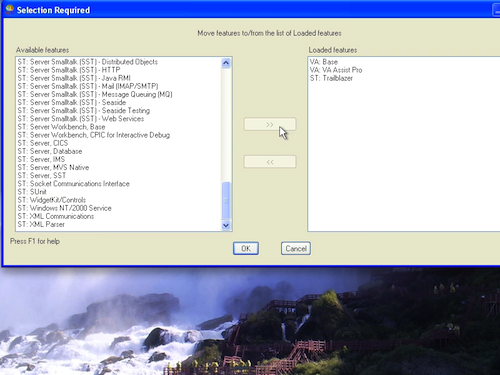
Task: Click the Available features scrollbar thumb
Action: [226, 200]
